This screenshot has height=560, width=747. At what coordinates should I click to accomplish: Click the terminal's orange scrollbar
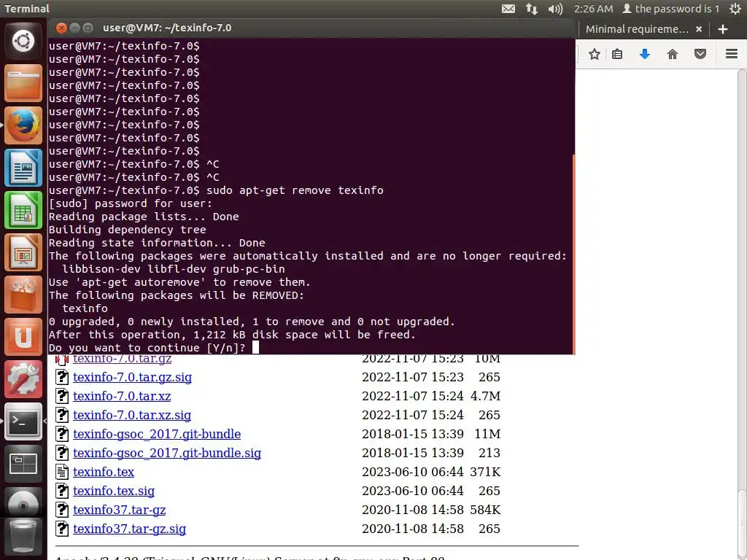[573, 254]
